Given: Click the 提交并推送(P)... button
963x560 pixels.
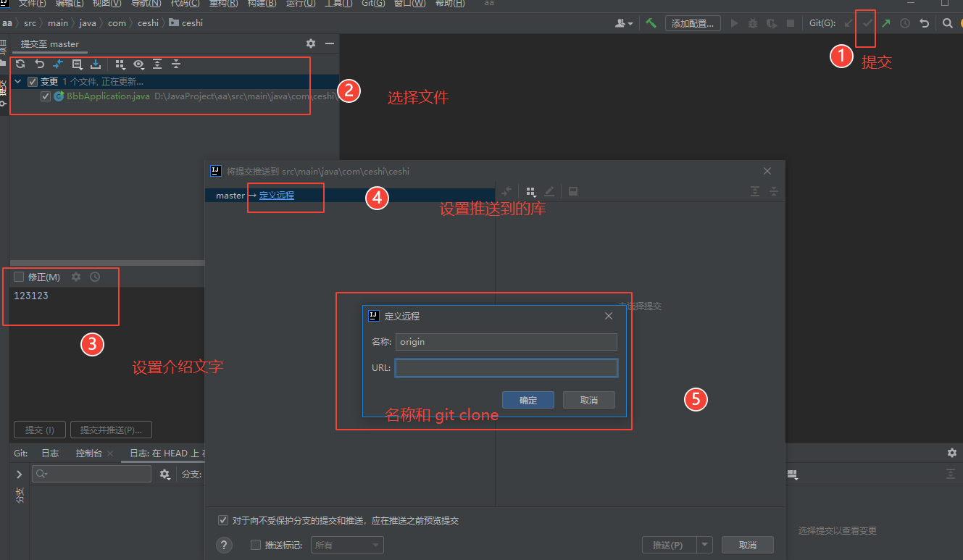Looking at the screenshot, I should click(x=111, y=430).
